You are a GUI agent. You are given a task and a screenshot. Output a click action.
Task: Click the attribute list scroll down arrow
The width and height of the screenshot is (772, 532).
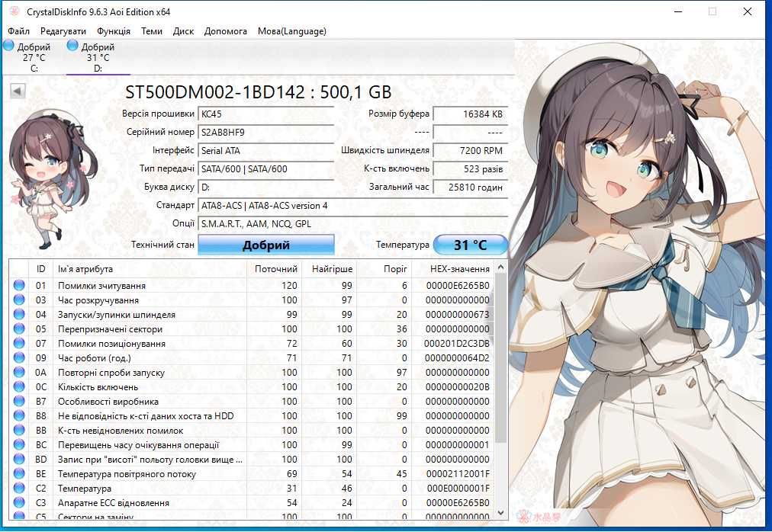click(x=500, y=513)
